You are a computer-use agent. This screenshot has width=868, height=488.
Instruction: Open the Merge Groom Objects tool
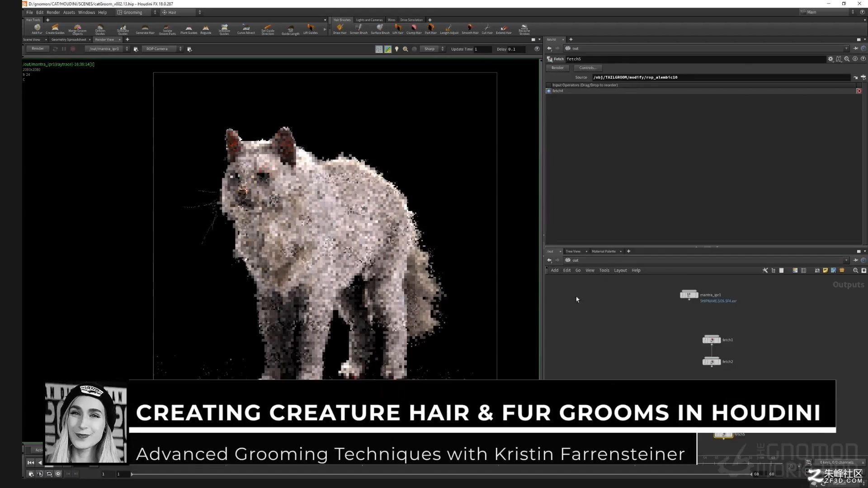[77, 29]
